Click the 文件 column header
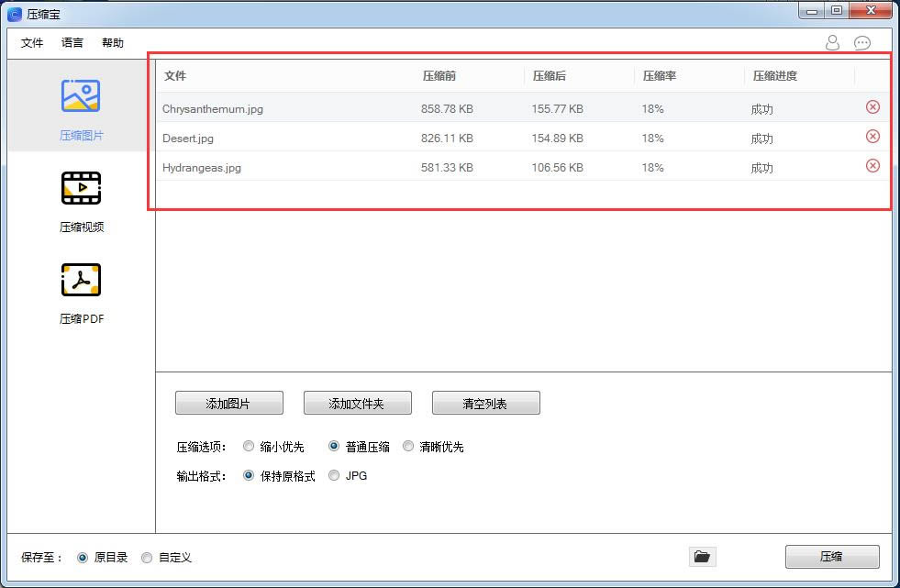The height and width of the screenshot is (588, 900). click(175, 76)
